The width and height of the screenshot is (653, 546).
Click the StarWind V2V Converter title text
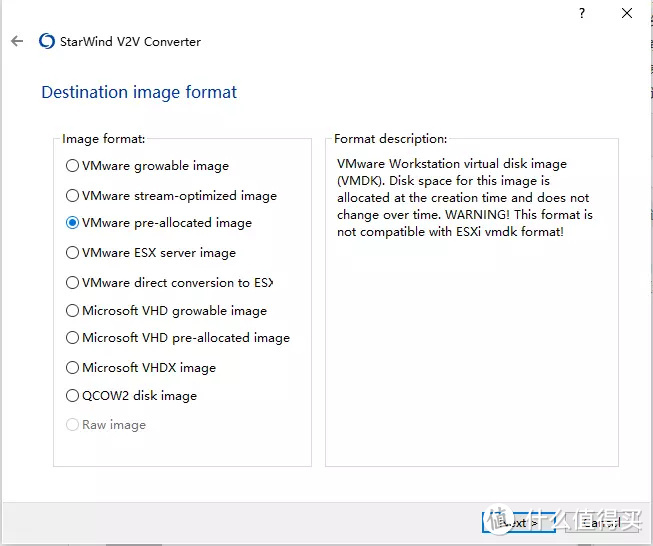click(130, 42)
